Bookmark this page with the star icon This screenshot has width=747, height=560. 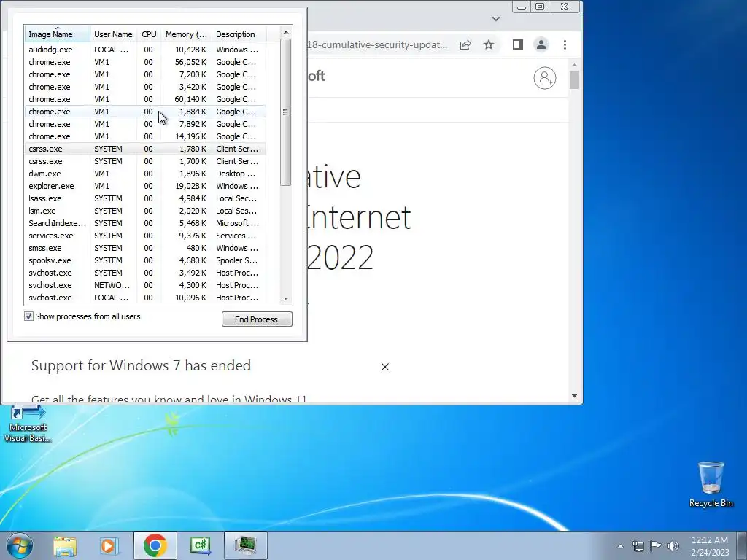click(x=489, y=44)
